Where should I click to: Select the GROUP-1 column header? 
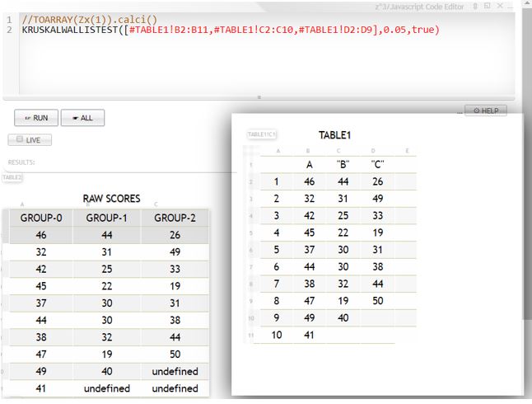(x=105, y=218)
